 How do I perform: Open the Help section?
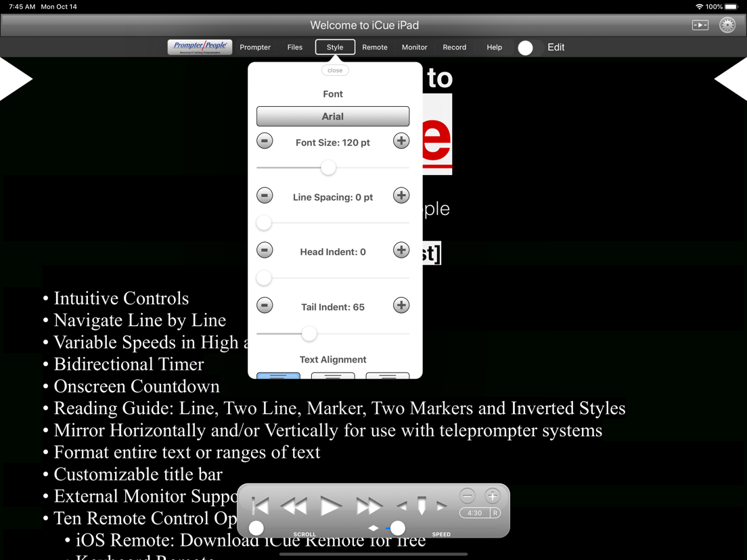494,47
